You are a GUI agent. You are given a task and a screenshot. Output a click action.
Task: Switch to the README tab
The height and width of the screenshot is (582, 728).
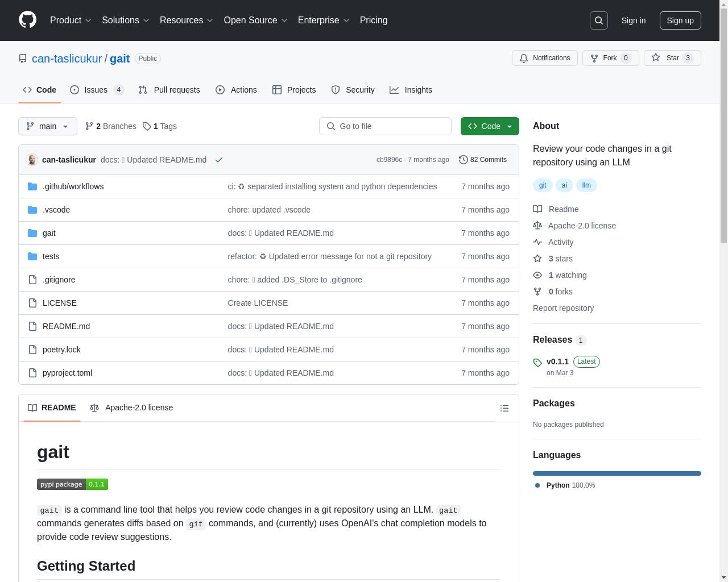52,408
